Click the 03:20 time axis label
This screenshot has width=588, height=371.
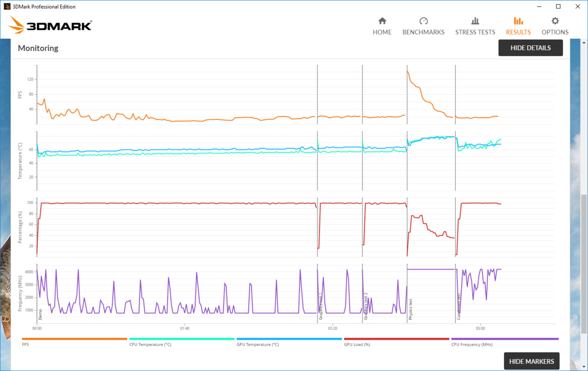point(332,328)
